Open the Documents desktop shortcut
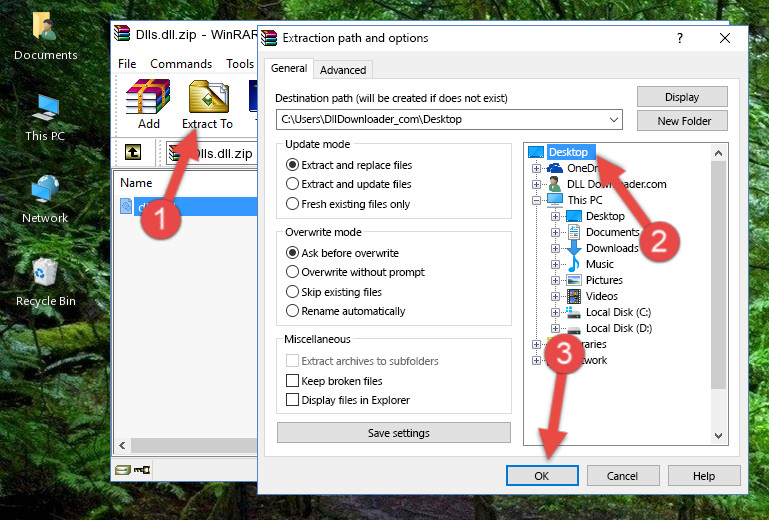This screenshot has height=520, width=769. (45, 36)
